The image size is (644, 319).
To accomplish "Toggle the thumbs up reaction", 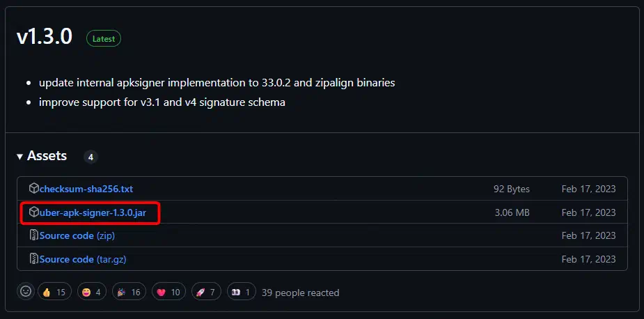I will (x=54, y=292).
